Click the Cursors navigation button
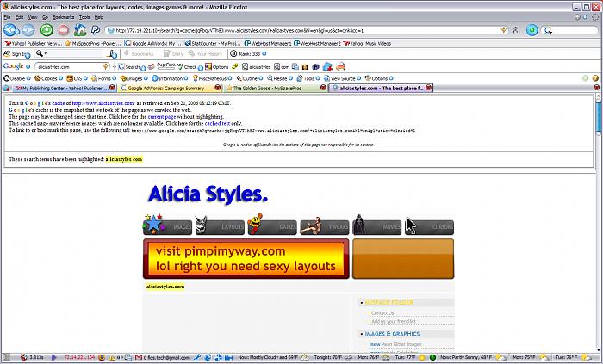Image resolution: width=603 pixels, height=364 pixels. click(x=429, y=226)
